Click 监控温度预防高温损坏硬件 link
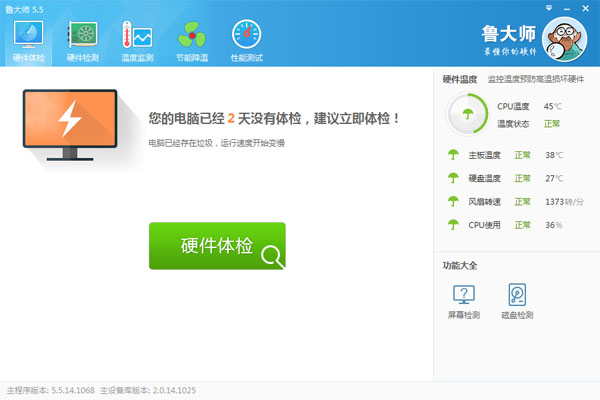 pyautogui.click(x=536, y=79)
